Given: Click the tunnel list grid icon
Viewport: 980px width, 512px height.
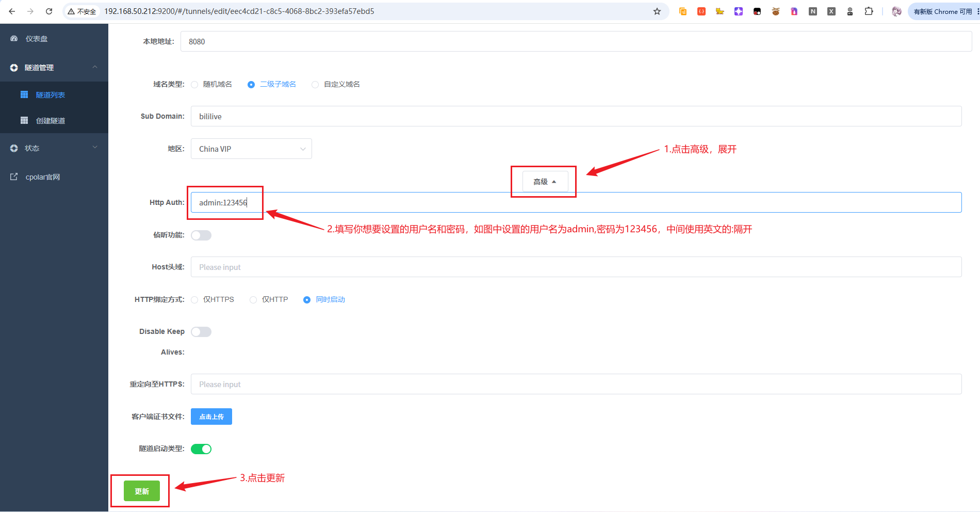Looking at the screenshot, I should coord(24,94).
